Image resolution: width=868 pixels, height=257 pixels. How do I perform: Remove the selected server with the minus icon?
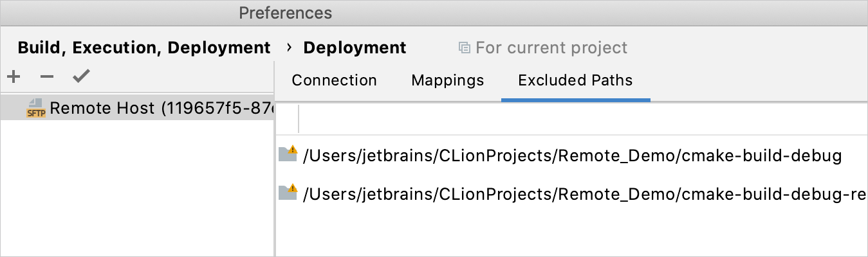point(47,77)
